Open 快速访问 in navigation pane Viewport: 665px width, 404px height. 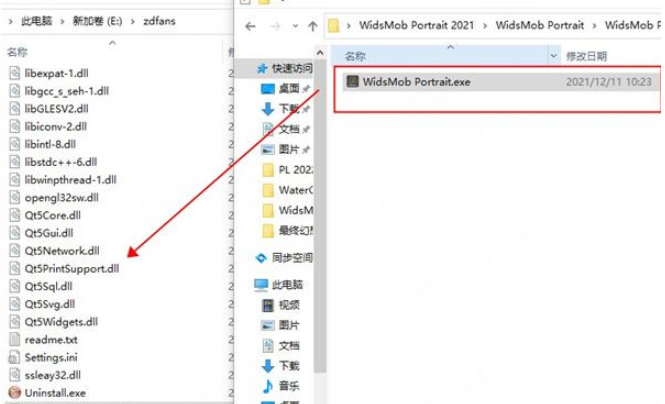coord(292,68)
